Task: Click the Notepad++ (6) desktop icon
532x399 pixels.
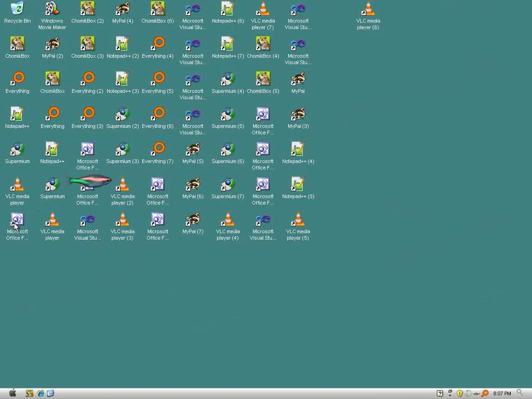Action: point(228,13)
